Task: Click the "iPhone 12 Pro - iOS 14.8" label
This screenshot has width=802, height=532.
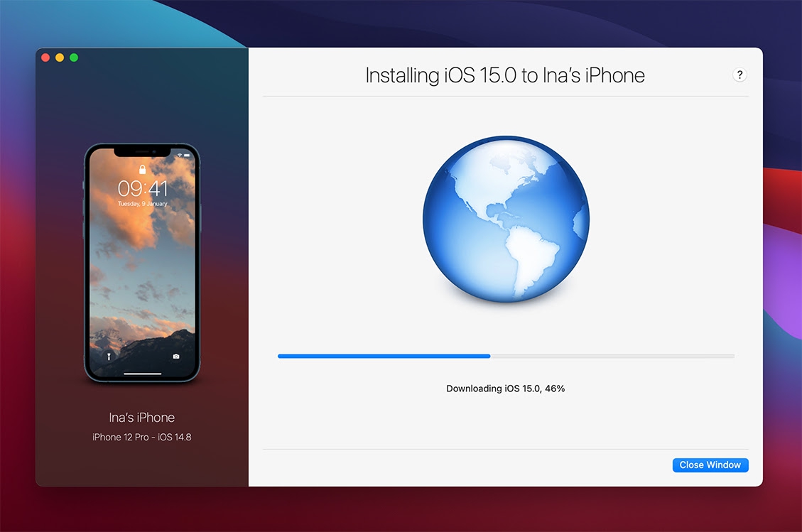Action: (141, 437)
